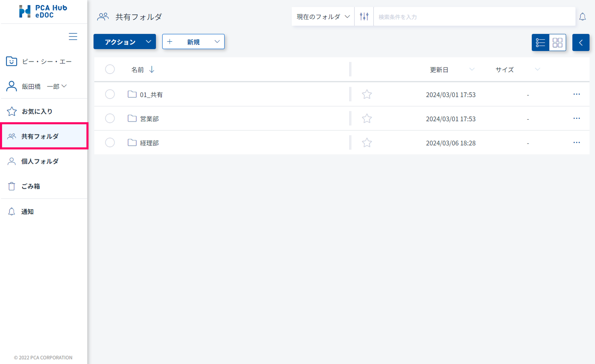Click the search condition input field
Screen dimensions: 595x364
click(x=474, y=17)
